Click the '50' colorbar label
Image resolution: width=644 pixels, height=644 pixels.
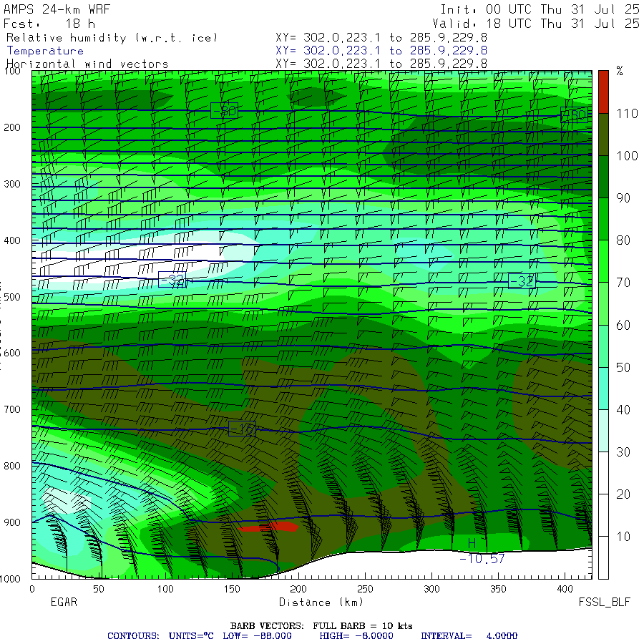(623, 367)
